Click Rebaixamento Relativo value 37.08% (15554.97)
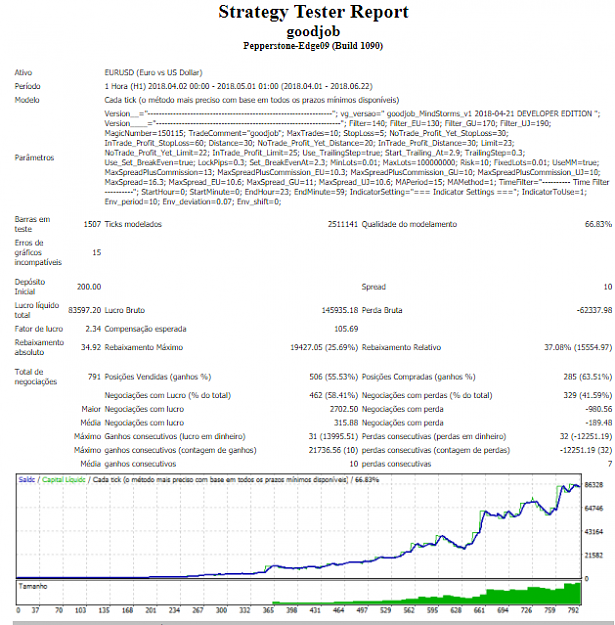 tap(578, 347)
